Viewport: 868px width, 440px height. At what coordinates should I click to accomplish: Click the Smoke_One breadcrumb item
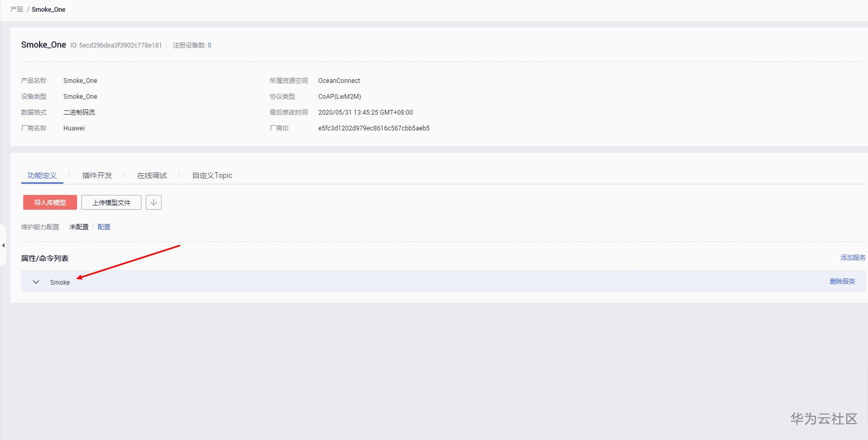point(49,10)
